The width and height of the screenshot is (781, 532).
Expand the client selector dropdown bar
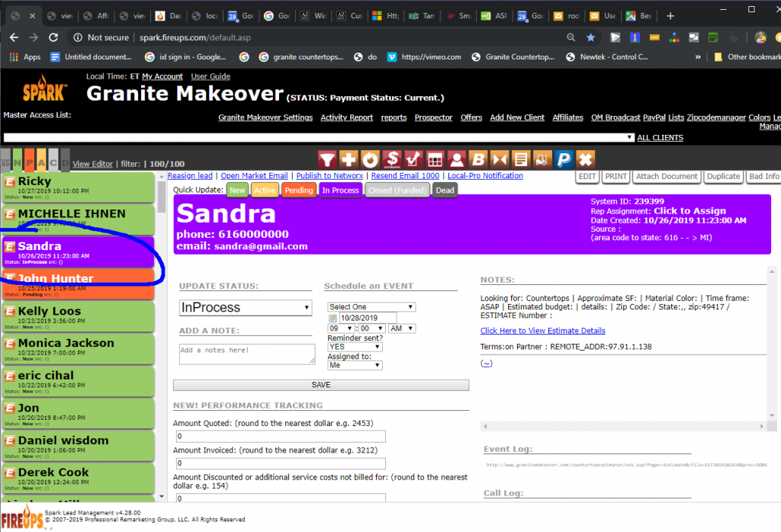(319, 137)
